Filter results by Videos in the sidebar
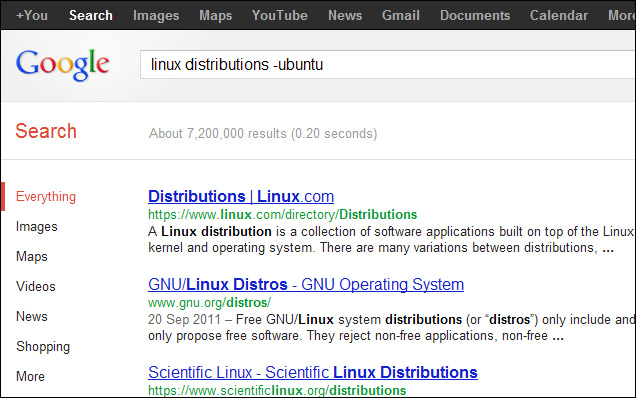The height and width of the screenshot is (398, 636). (x=36, y=286)
